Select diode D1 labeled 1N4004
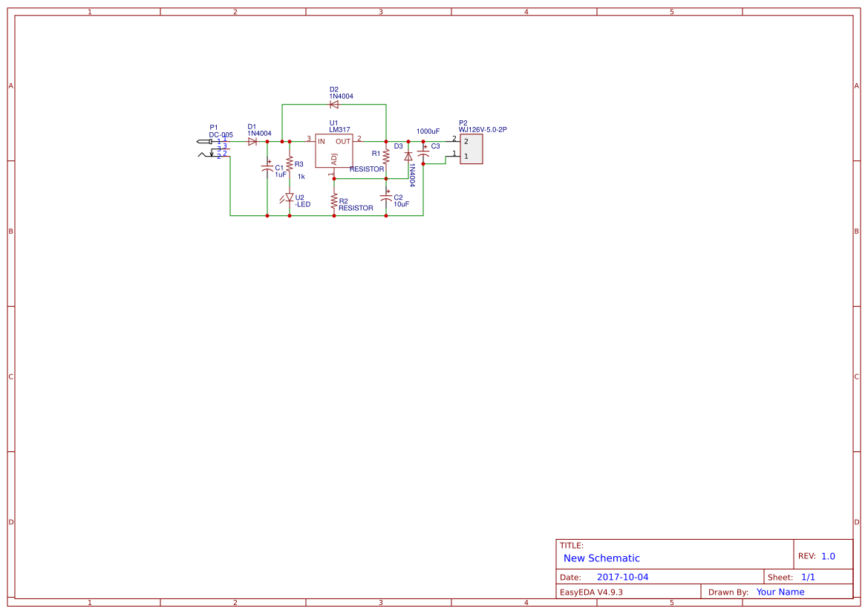This screenshot has width=868, height=614. 252,141
